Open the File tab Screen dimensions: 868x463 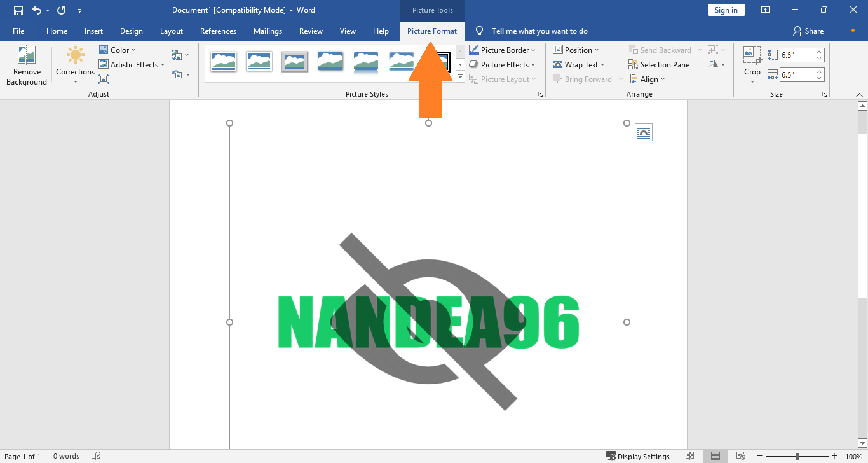click(18, 31)
